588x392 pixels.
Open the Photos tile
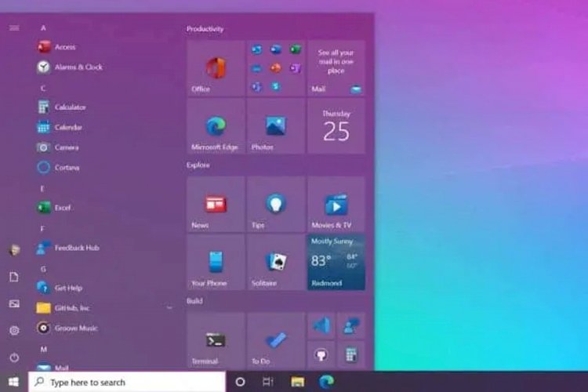276,126
